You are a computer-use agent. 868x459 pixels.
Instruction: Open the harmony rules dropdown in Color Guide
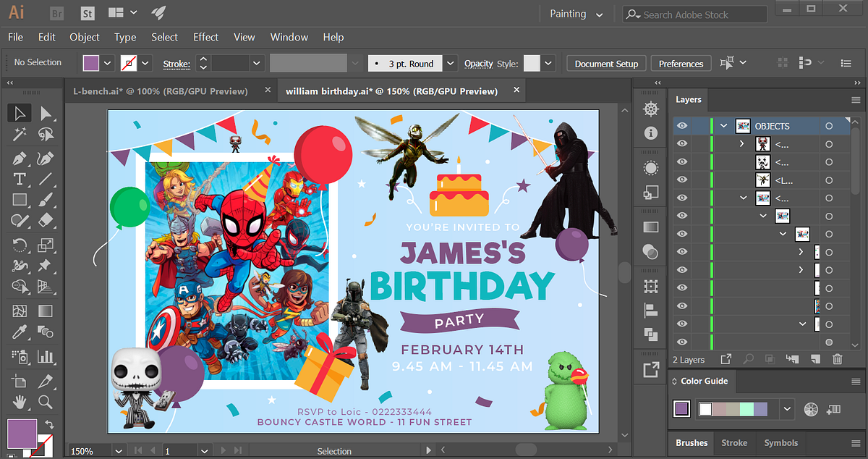tap(788, 409)
